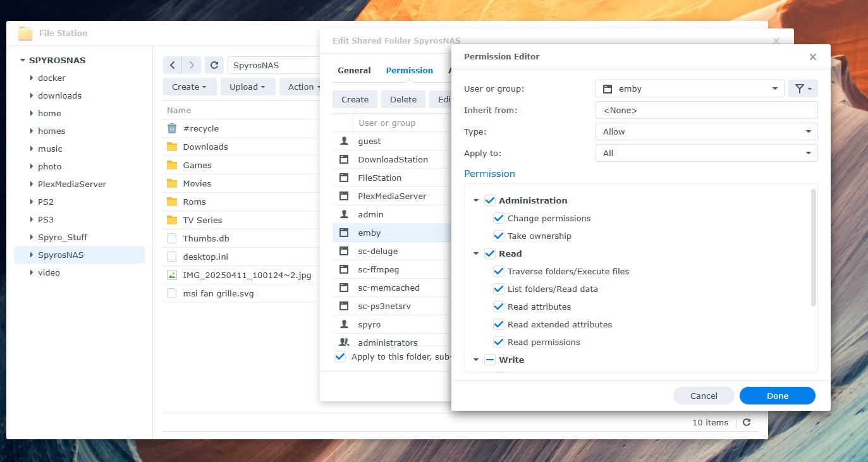Click the Movies folder icon
The height and width of the screenshot is (462, 868).
coord(172,183)
